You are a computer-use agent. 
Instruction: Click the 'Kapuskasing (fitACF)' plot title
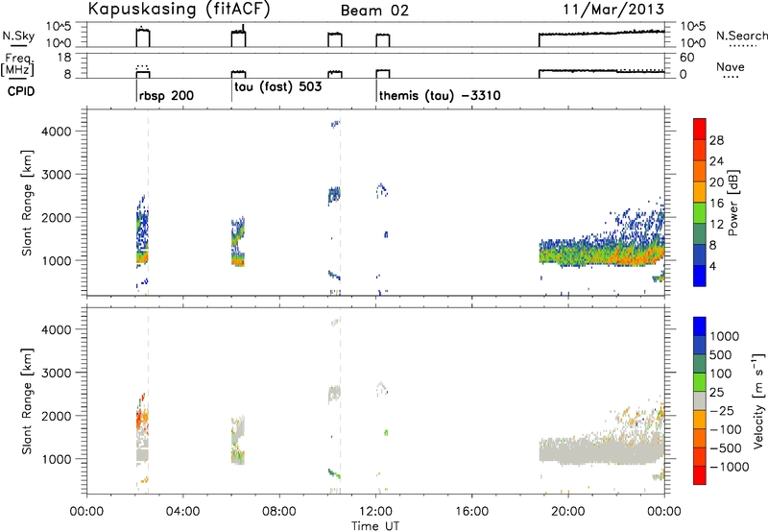179,10
